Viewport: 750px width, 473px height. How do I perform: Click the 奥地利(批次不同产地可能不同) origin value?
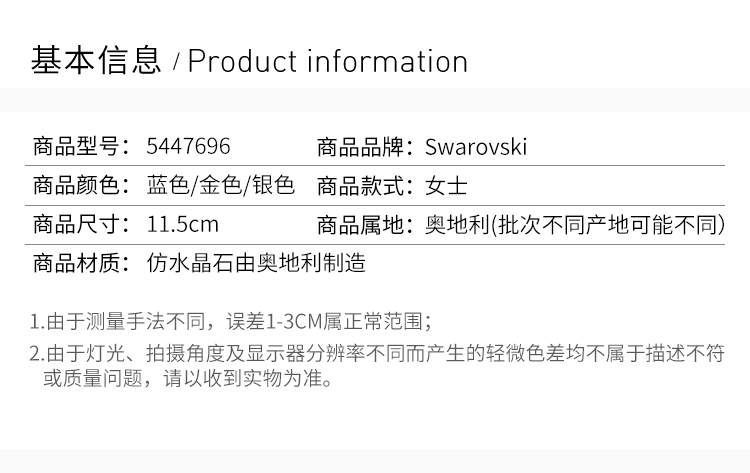(x=574, y=224)
